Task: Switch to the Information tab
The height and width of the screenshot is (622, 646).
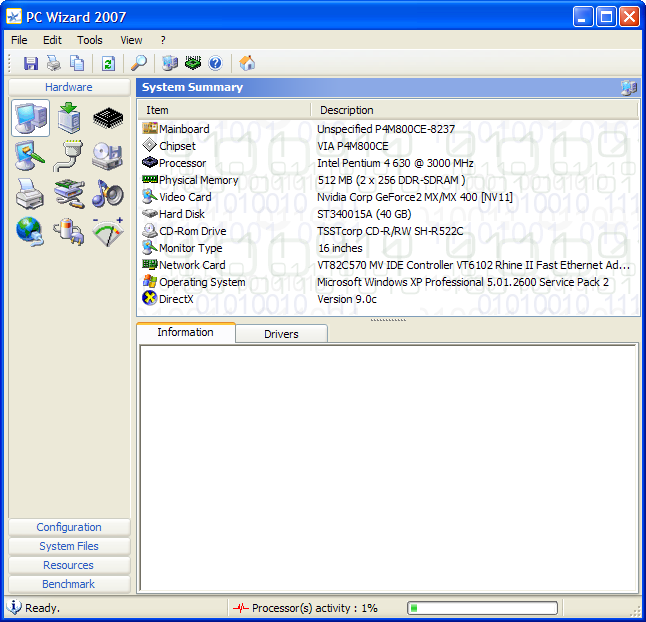Action: [x=186, y=332]
